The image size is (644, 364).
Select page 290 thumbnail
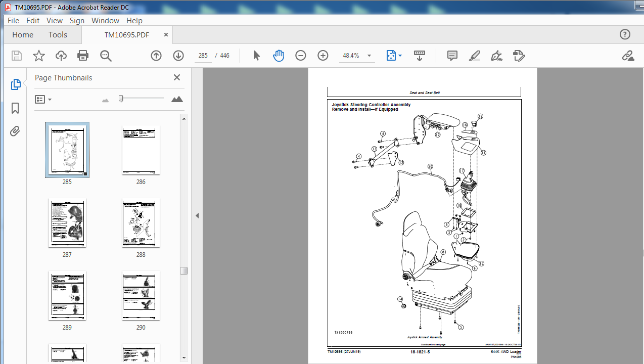(141, 295)
